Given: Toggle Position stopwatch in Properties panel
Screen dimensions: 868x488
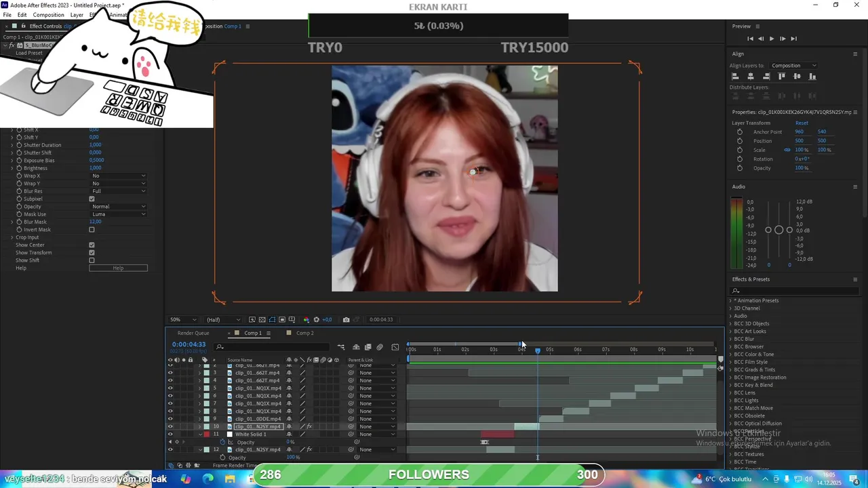Looking at the screenshot, I should pyautogui.click(x=739, y=141).
